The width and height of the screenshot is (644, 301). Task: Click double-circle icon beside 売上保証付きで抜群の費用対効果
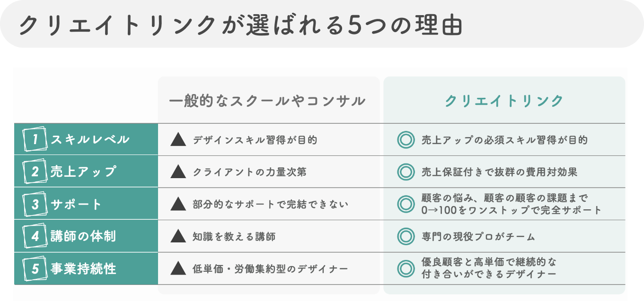[405, 172]
